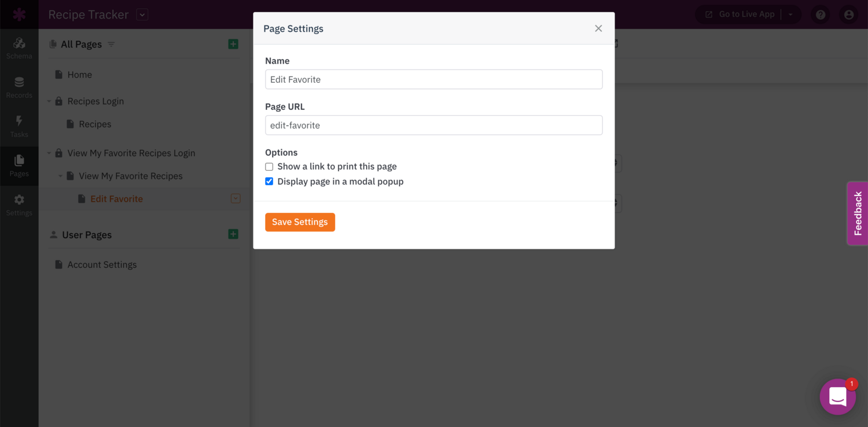Enable Show a link to print this page

269,167
